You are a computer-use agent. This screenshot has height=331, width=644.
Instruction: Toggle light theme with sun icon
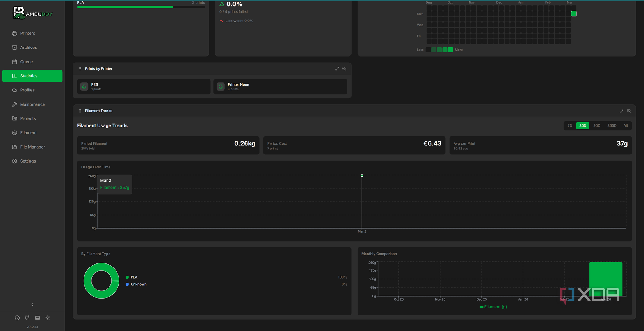click(48, 318)
